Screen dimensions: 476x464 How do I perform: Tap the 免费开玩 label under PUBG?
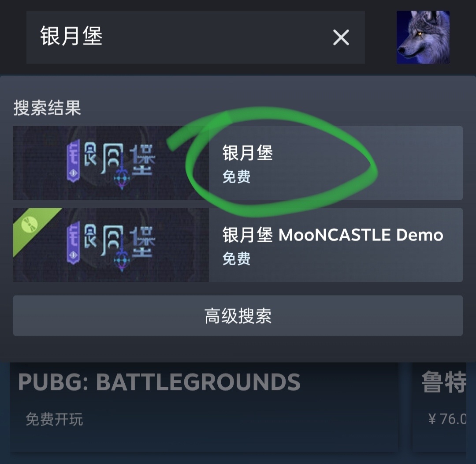click(x=54, y=419)
